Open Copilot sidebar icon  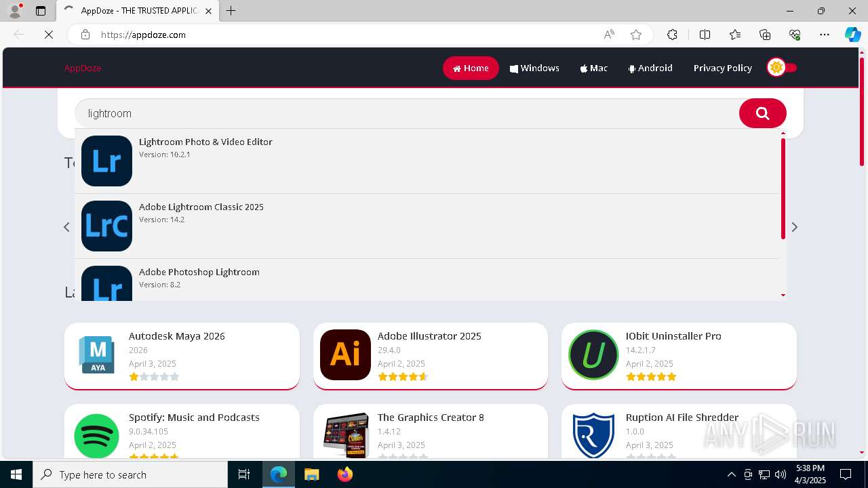pos(853,35)
